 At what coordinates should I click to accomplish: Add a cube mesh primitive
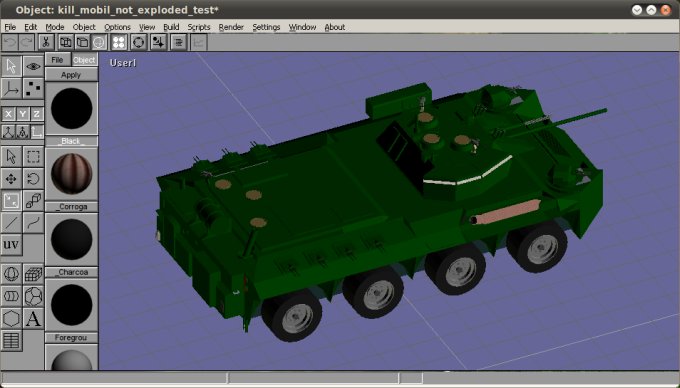[x=33, y=274]
